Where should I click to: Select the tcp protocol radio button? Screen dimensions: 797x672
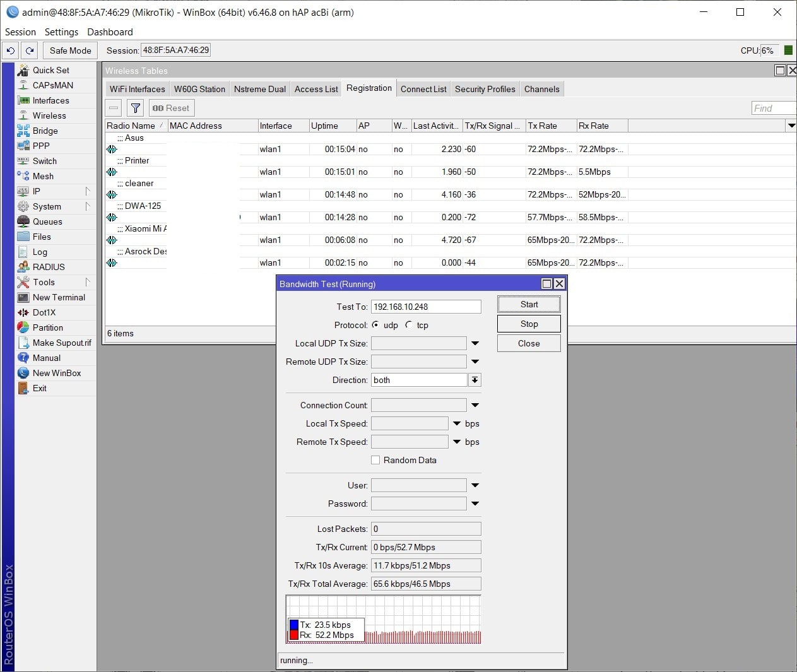click(409, 325)
